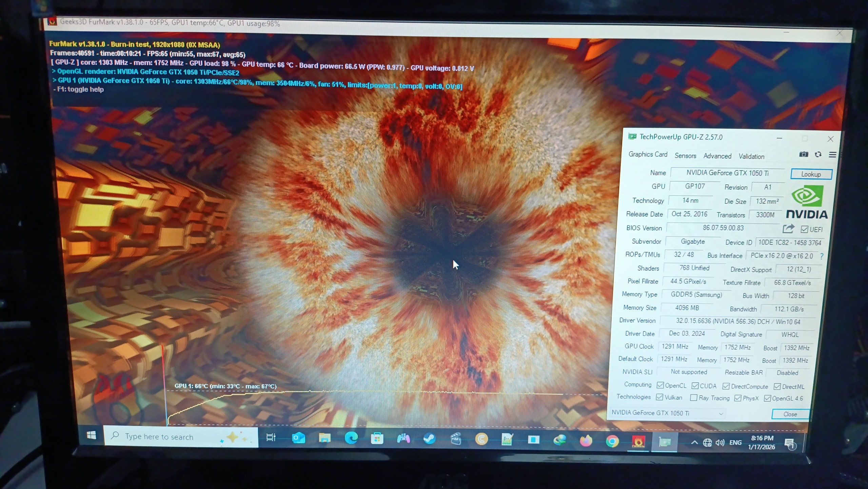Toggle the CUDA checkbox
The image size is (868, 489).
pyautogui.click(x=695, y=386)
